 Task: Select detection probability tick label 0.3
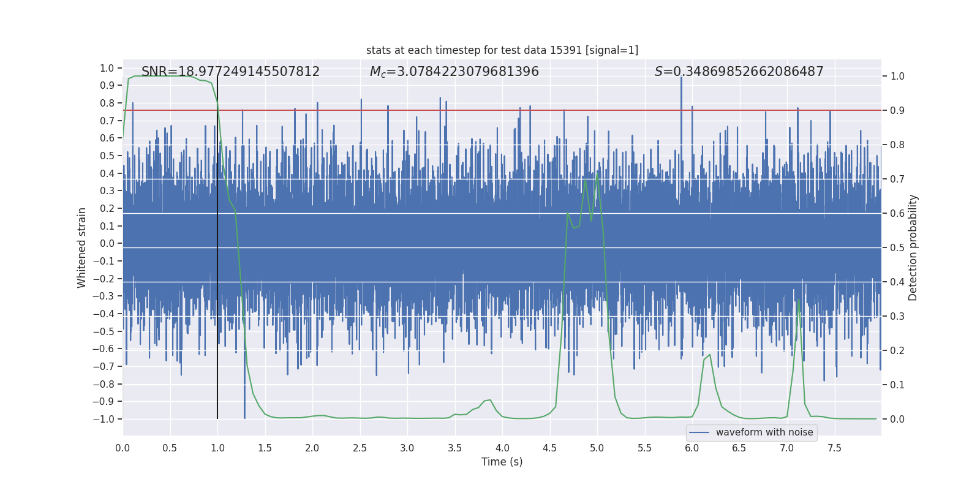coord(897,317)
